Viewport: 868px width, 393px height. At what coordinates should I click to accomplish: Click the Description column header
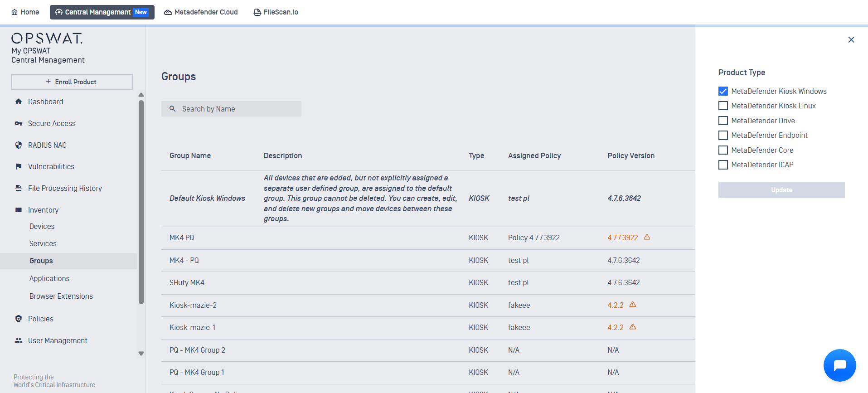(x=283, y=155)
